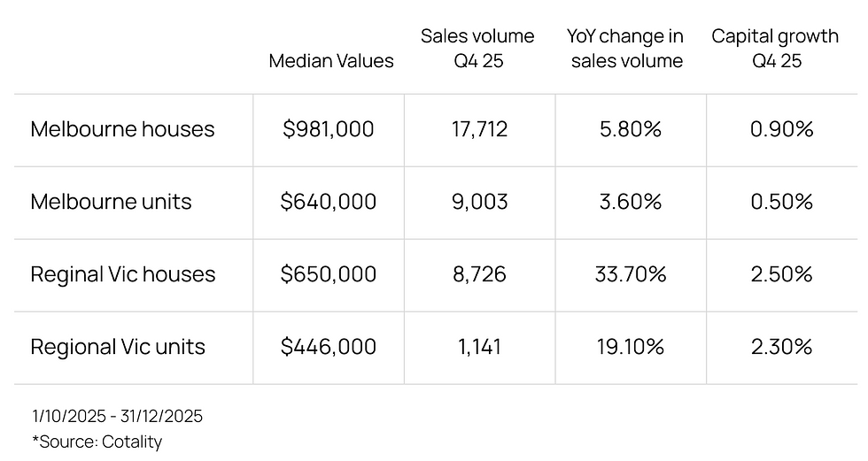Viewport: 868px width, 461px height.
Task: Click the Reginal Vic houses row label
Action: pyautogui.click(x=122, y=274)
